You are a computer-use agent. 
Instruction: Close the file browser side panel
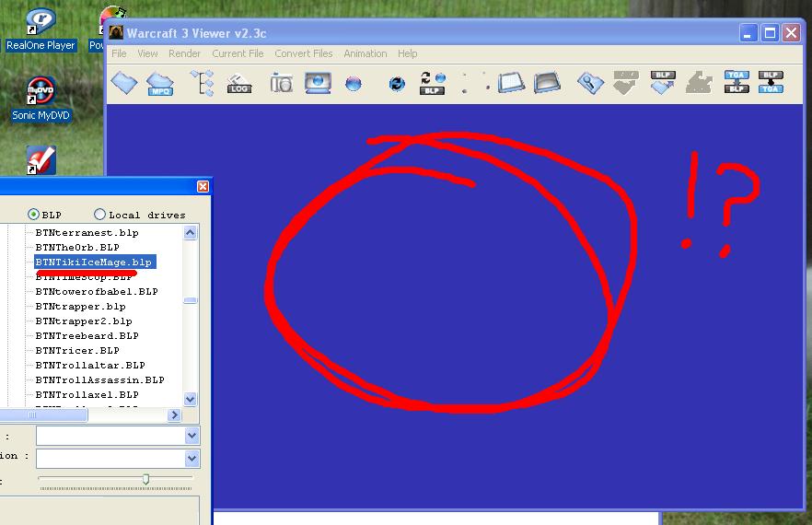pos(203,186)
